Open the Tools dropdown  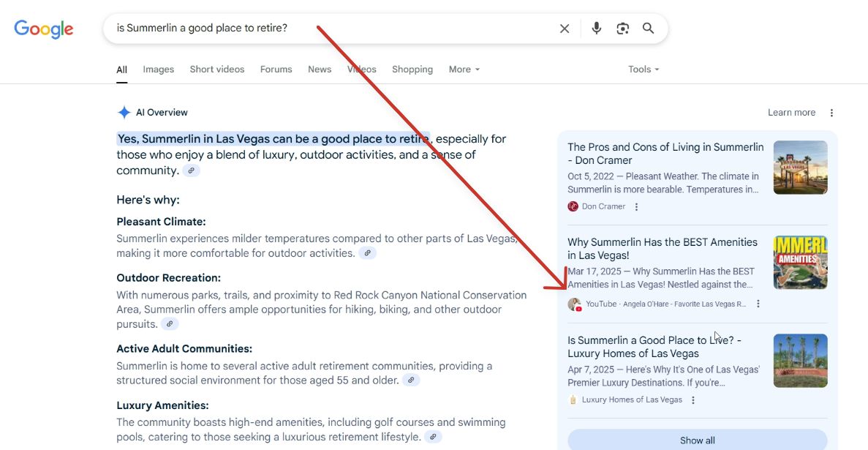[644, 70]
